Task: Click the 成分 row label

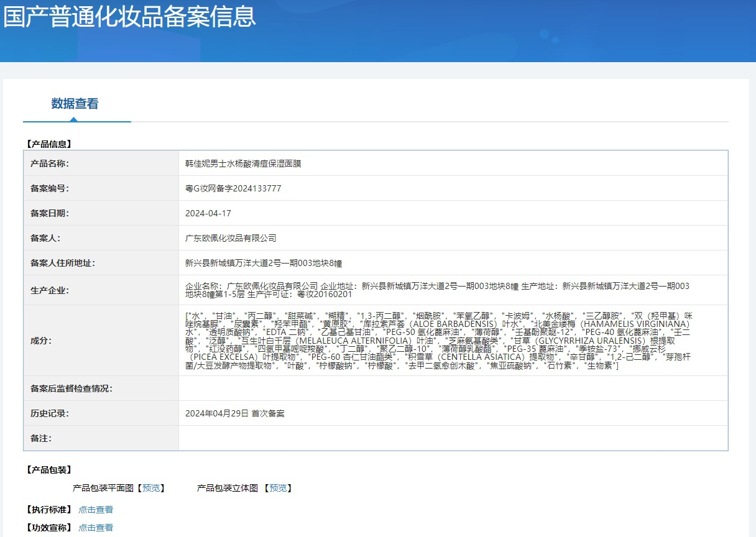Action: click(41, 341)
